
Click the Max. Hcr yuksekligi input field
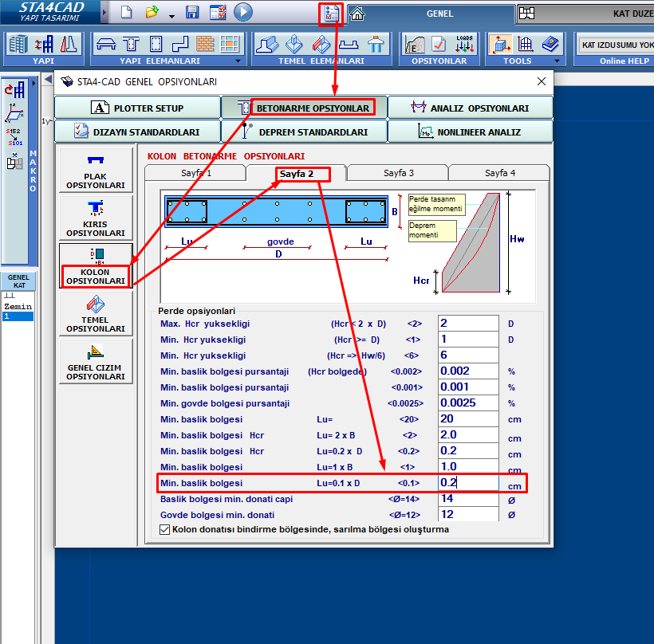[467, 323]
